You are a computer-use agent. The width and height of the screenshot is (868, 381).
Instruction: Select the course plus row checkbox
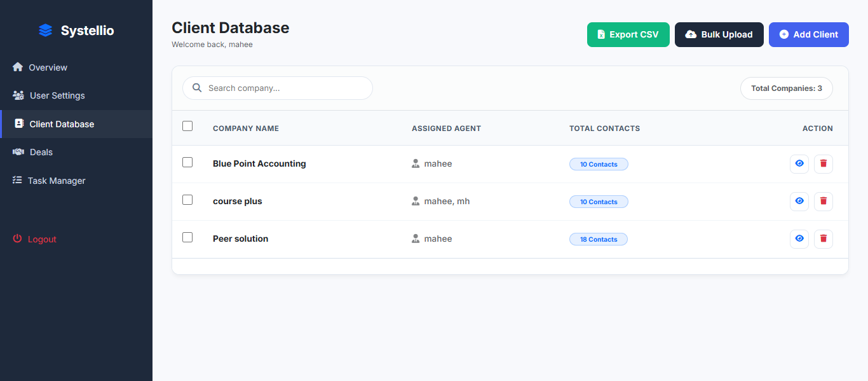point(187,200)
